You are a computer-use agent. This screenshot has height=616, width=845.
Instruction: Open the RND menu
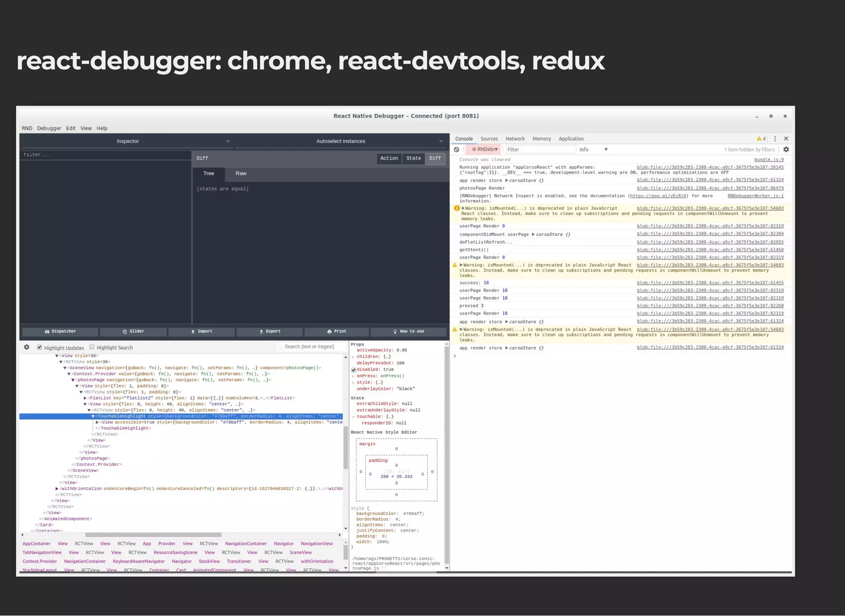tap(27, 128)
